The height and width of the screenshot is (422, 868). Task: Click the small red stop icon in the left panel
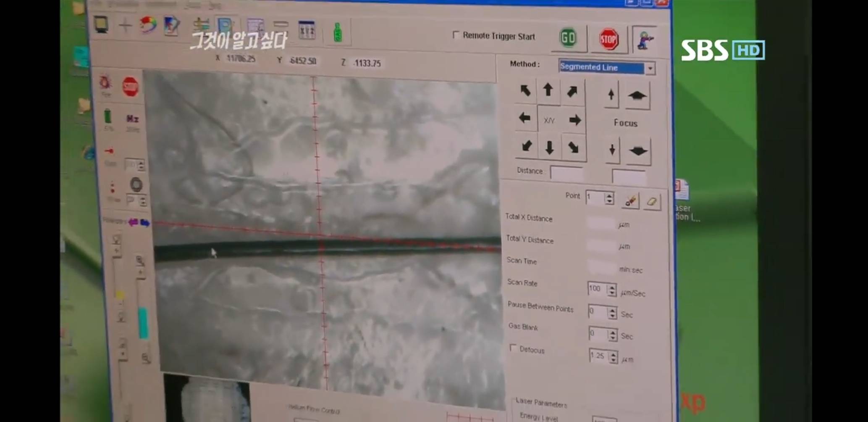130,87
